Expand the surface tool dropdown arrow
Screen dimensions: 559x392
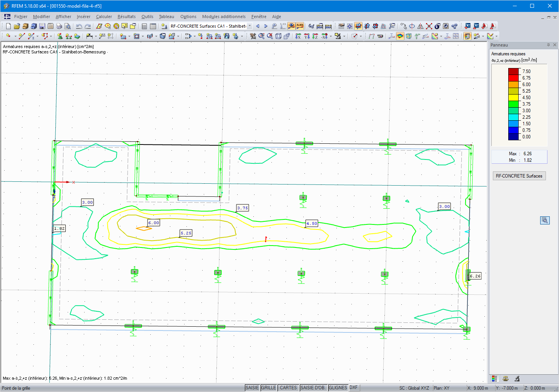pos(129,36)
